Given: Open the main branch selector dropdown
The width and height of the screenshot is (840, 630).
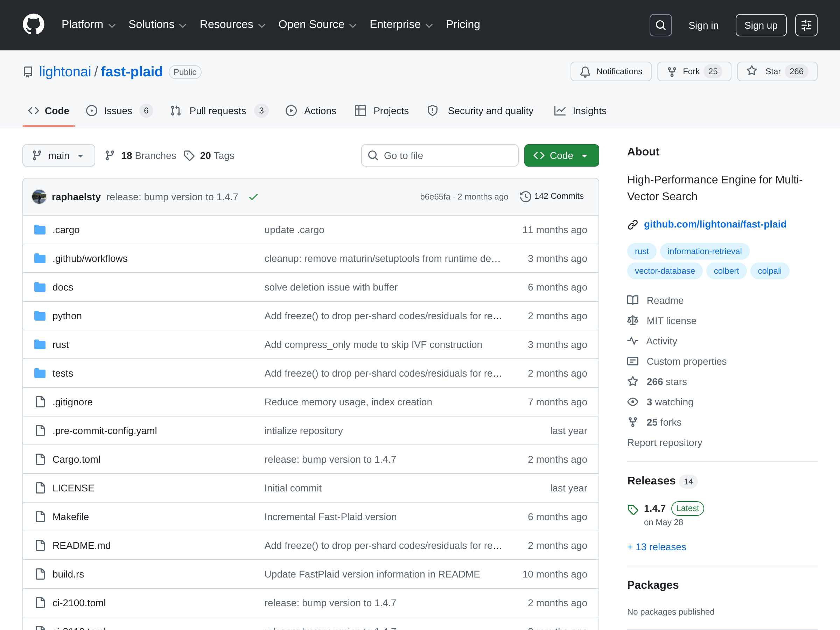Looking at the screenshot, I should coord(58,155).
